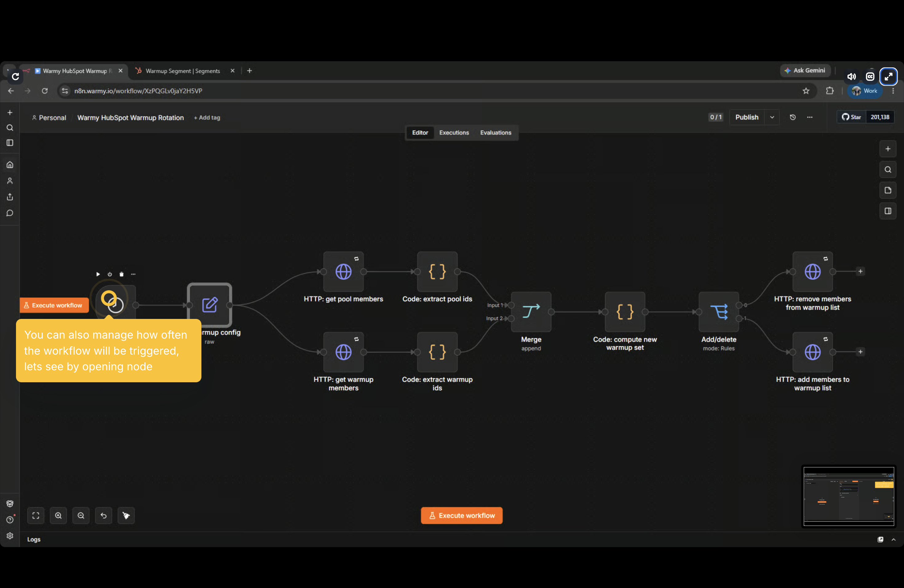This screenshot has height=588, width=904.
Task: Reload the browser page
Action: (x=45, y=91)
